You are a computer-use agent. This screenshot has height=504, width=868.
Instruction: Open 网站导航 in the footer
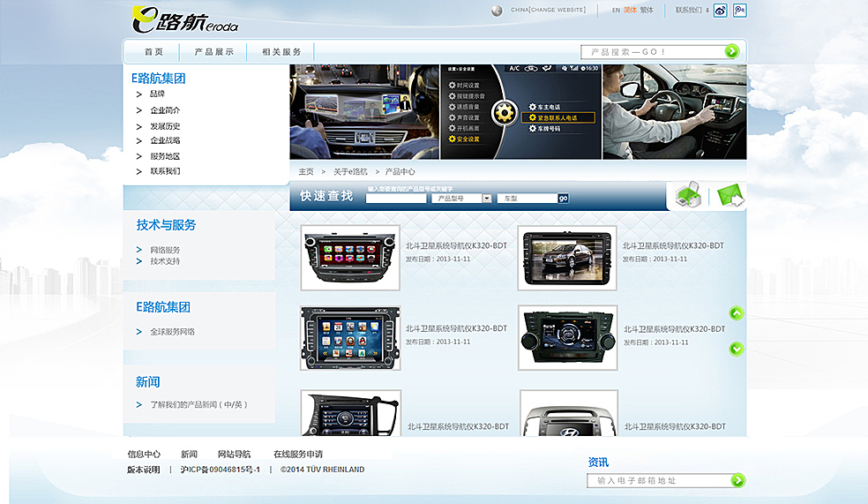tap(234, 455)
